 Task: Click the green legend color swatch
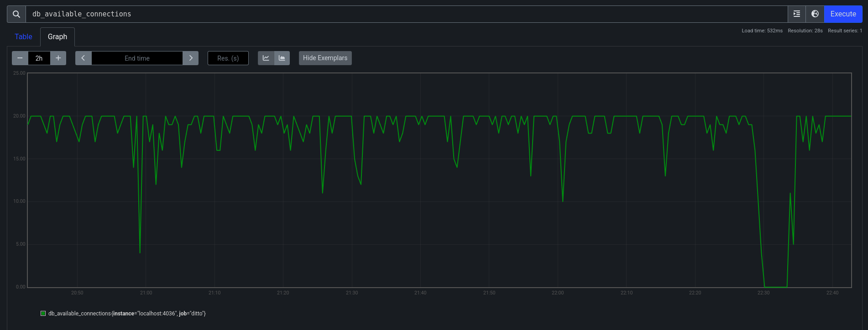[x=43, y=314]
